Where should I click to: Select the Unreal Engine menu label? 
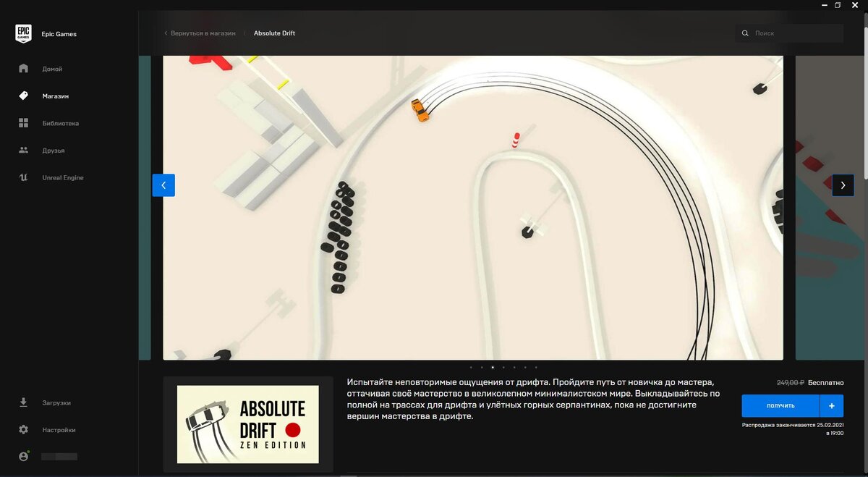(63, 177)
